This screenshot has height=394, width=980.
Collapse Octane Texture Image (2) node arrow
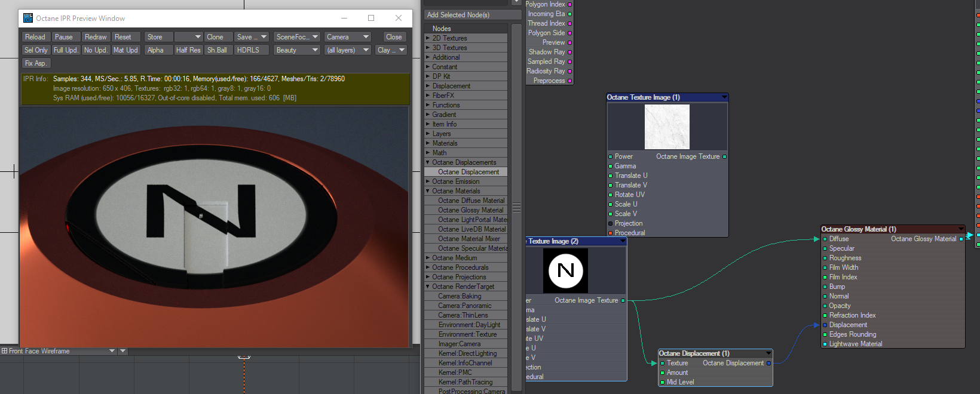tap(623, 241)
